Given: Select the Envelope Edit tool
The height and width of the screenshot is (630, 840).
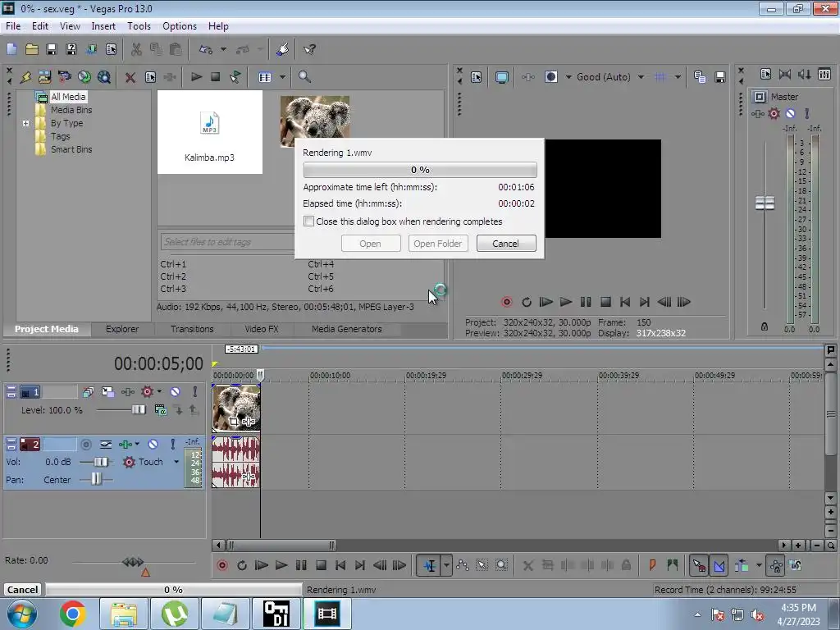Looking at the screenshot, I should (x=463, y=565).
